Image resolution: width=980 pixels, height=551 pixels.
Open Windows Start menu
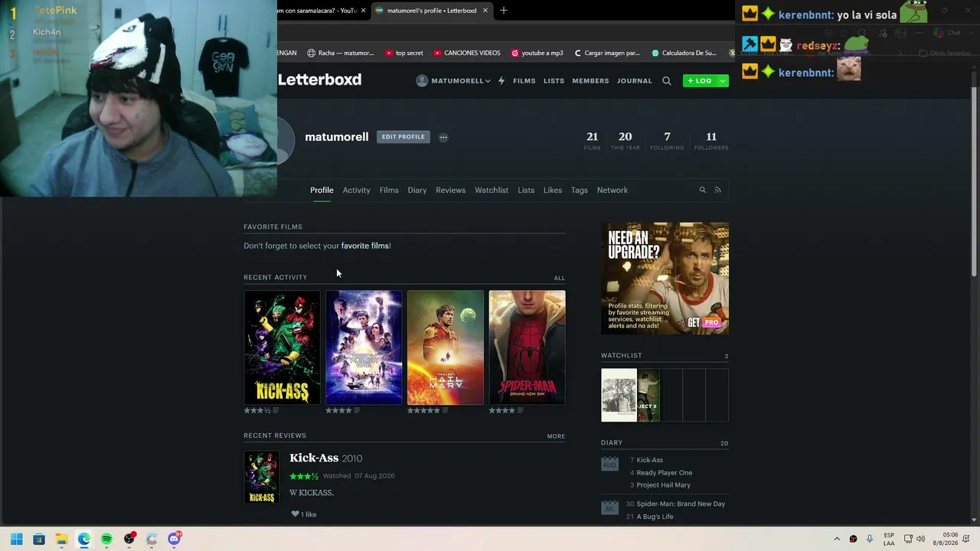(17, 539)
